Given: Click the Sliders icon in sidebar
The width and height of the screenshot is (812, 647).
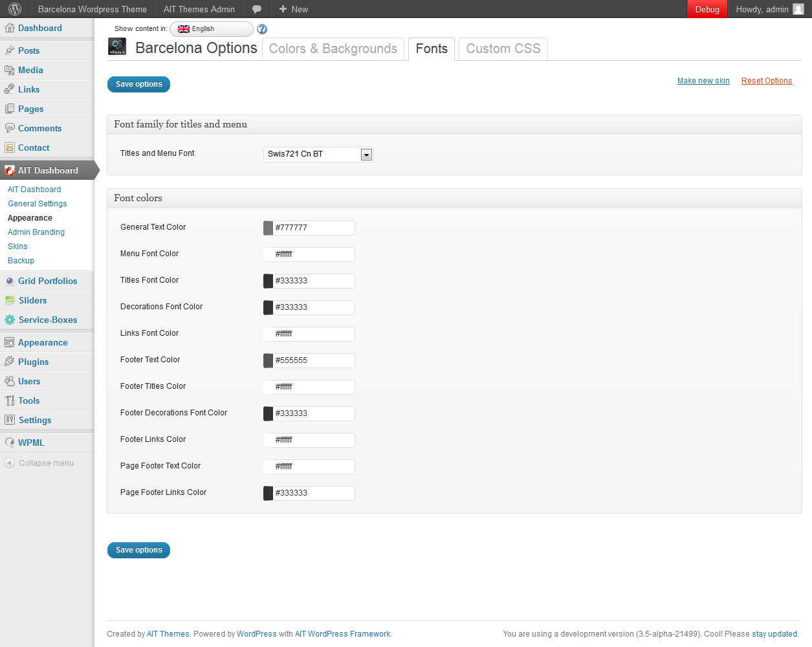Looking at the screenshot, I should pyautogui.click(x=10, y=300).
